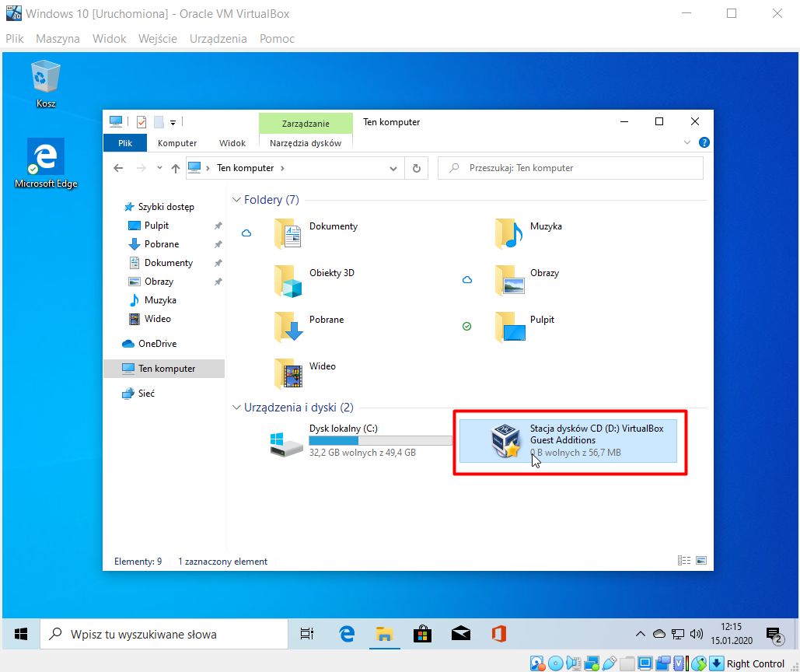This screenshot has width=800, height=672.
Task: Click File Explorer taskbar icon
Action: click(x=384, y=634)
